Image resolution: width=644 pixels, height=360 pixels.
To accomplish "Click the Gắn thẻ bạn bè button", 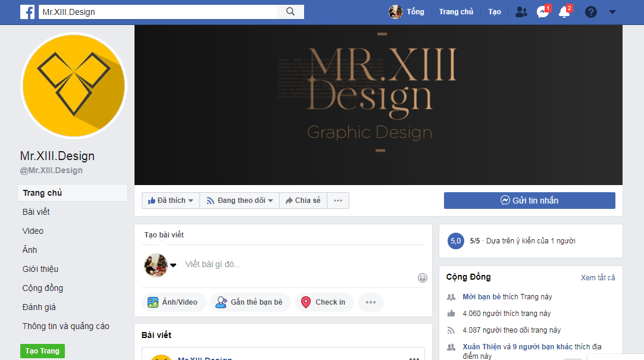I will [x=250, y=302].
